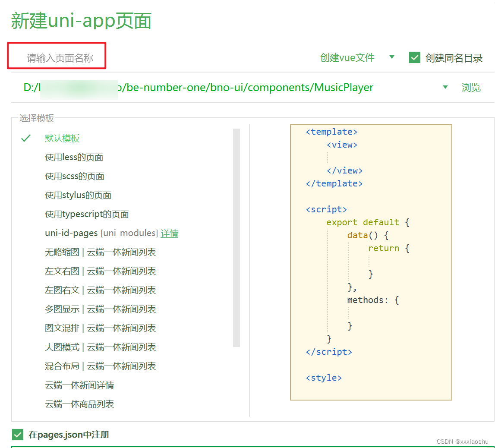Select the 云端一体新闻详情 template

point(79,385)
